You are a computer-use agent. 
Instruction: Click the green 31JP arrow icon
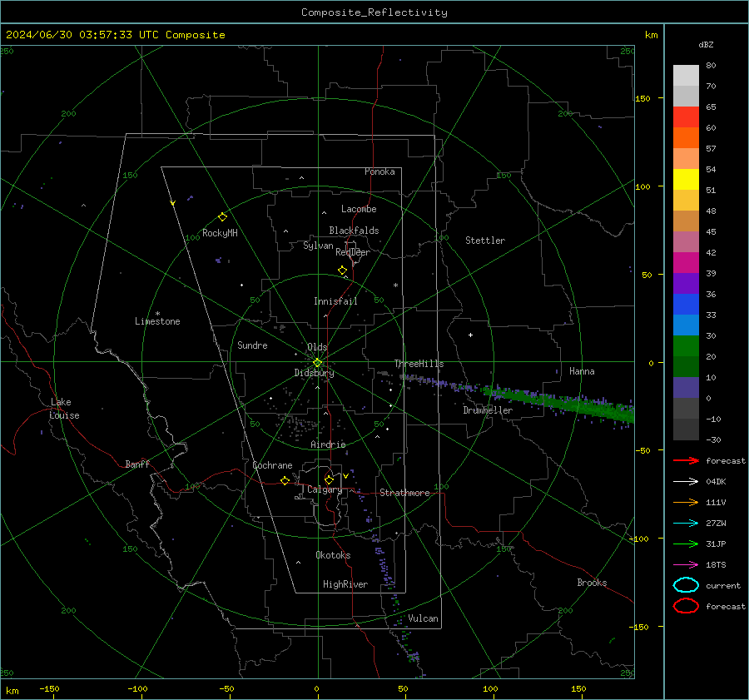pos(686,544)
